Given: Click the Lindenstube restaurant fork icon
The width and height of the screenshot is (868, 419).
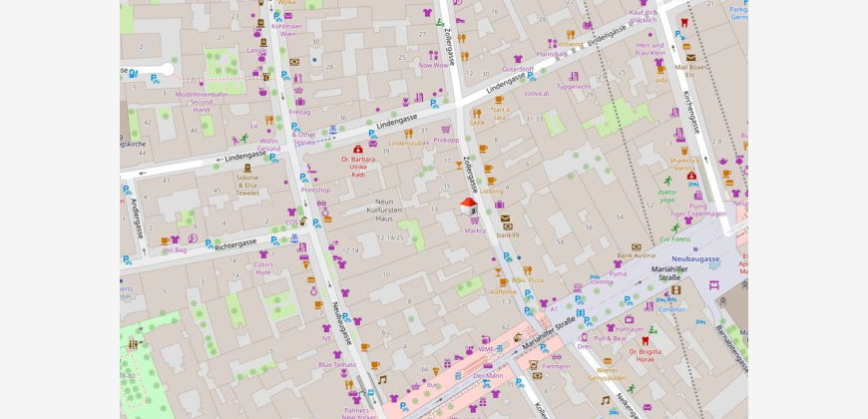Looking at the screenshot, I should coord(408,134).
